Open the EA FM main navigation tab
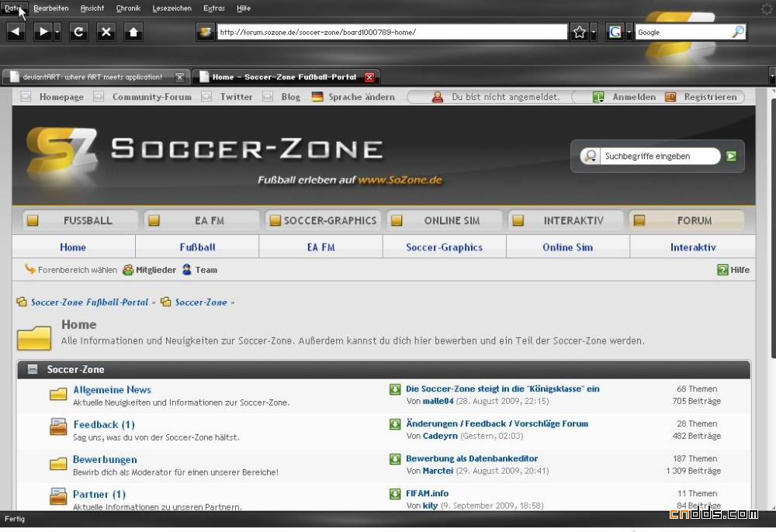The height and width of the screenshot is (532, 776). tap(202, 220)
